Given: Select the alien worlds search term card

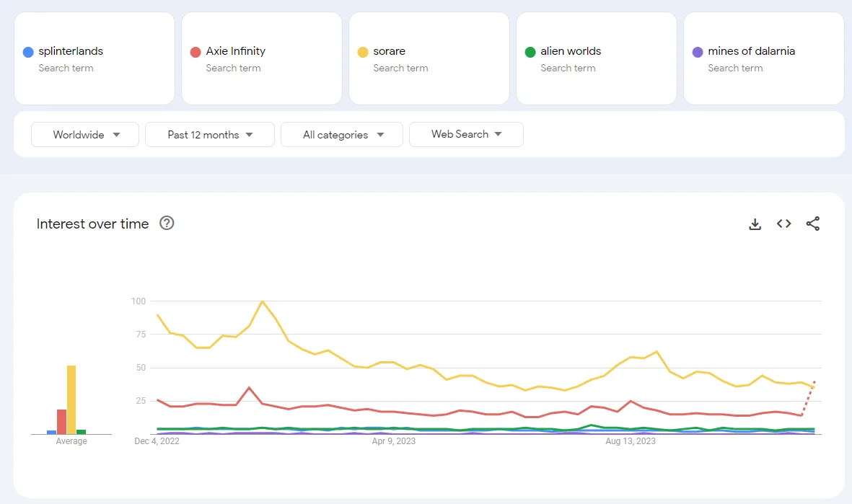Looking at the screenshot, I should pyautogui.click(x=597, y=58).
